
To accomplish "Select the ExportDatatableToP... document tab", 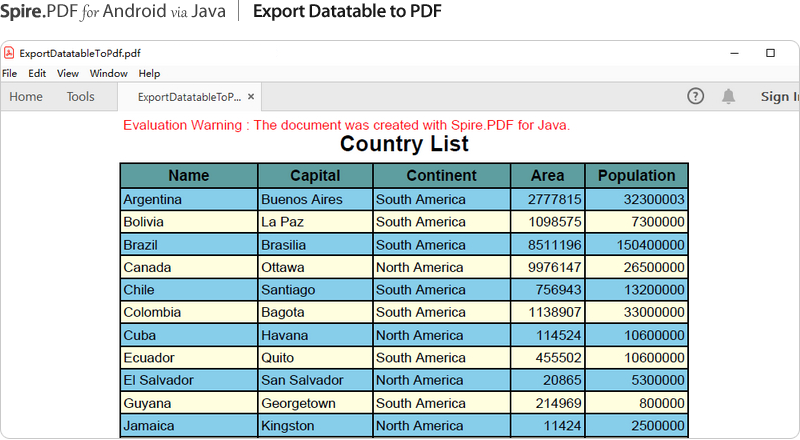I will (x=188, y=97).
